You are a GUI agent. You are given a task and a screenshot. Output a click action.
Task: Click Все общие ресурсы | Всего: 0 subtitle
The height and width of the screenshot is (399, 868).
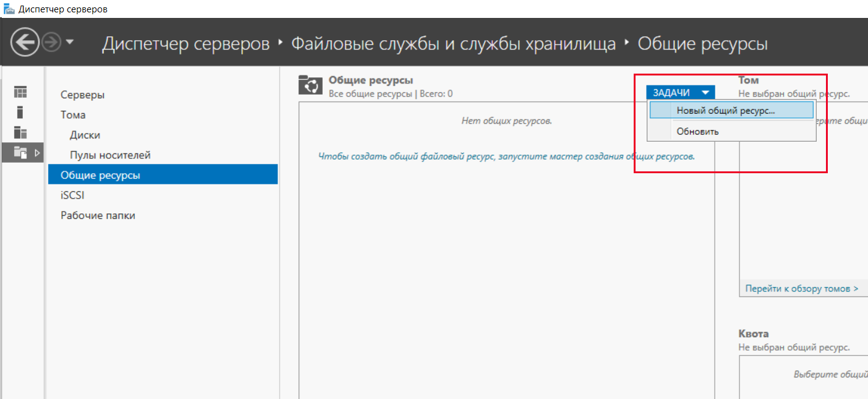391,94
